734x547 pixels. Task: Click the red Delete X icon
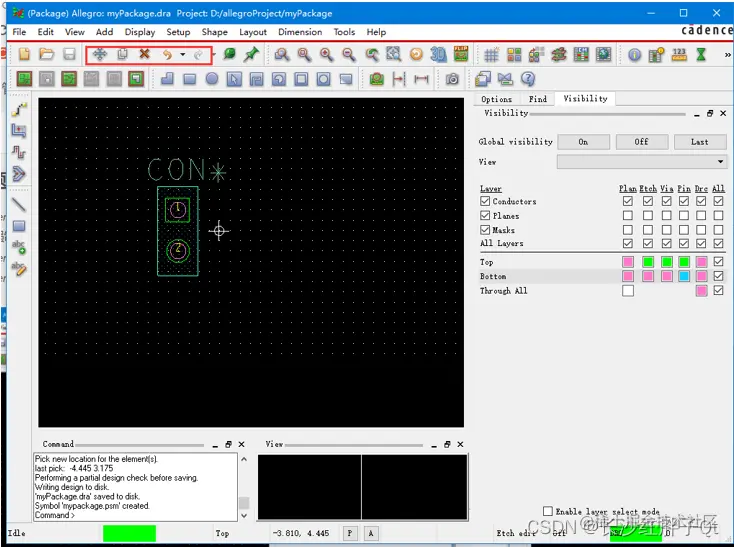pos(145,54)
